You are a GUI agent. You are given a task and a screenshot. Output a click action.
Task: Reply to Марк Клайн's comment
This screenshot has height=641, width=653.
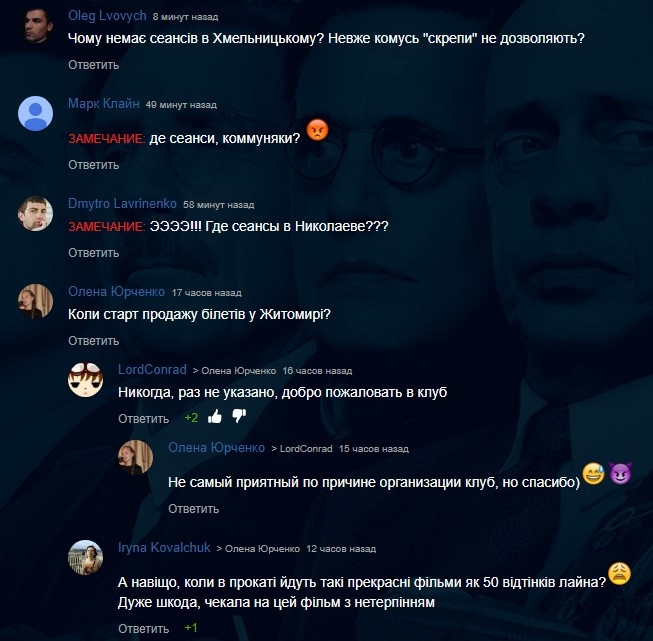94,165
